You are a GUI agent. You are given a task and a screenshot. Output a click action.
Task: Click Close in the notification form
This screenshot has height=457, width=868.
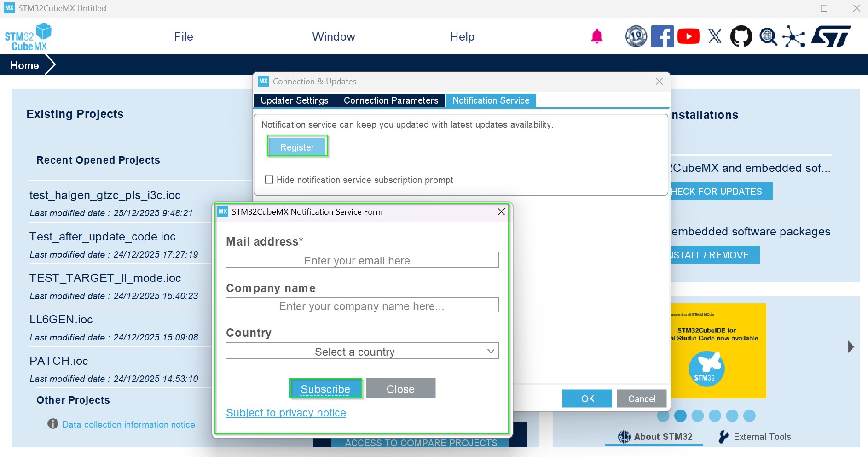tap(400, 389)
